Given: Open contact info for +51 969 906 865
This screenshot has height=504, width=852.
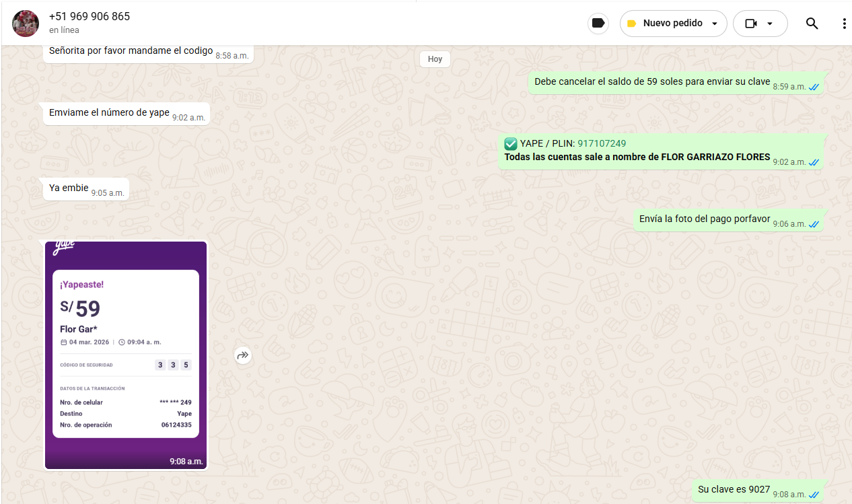Looking at the screenshot, I should point(90,16).
